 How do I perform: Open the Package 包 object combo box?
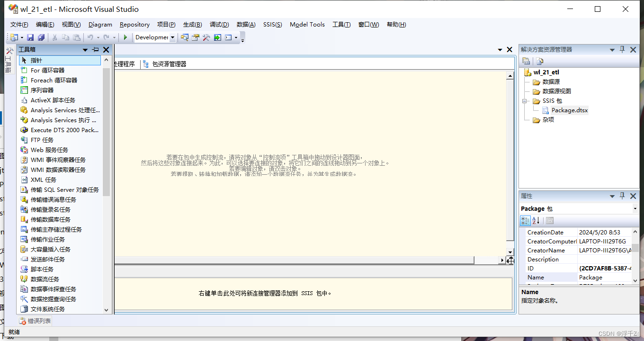[x=579, y=209]
